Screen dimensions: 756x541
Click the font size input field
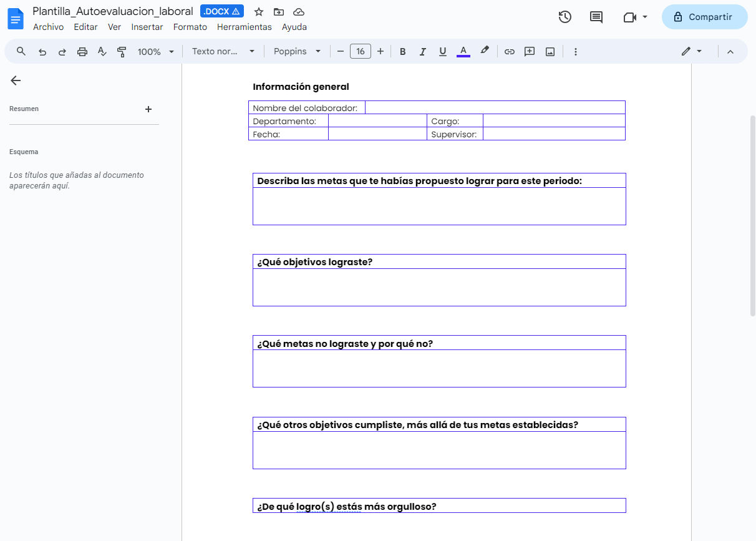361,52
